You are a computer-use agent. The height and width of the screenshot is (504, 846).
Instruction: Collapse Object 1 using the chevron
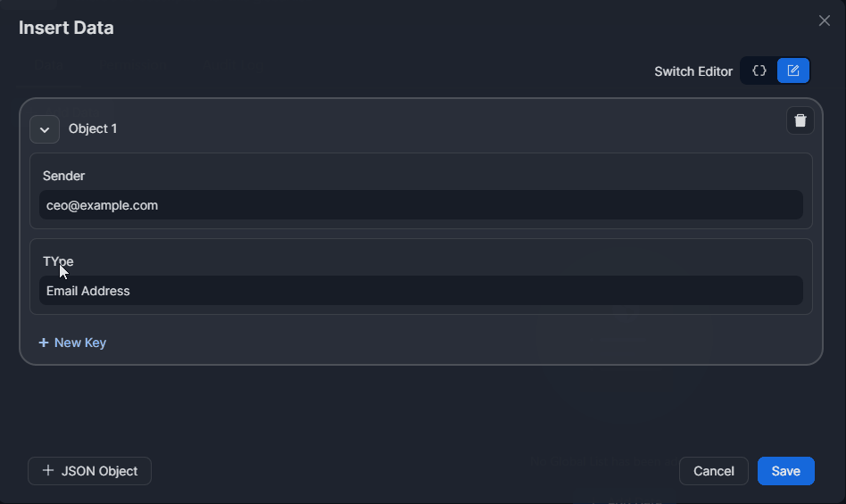click(45, 129)
